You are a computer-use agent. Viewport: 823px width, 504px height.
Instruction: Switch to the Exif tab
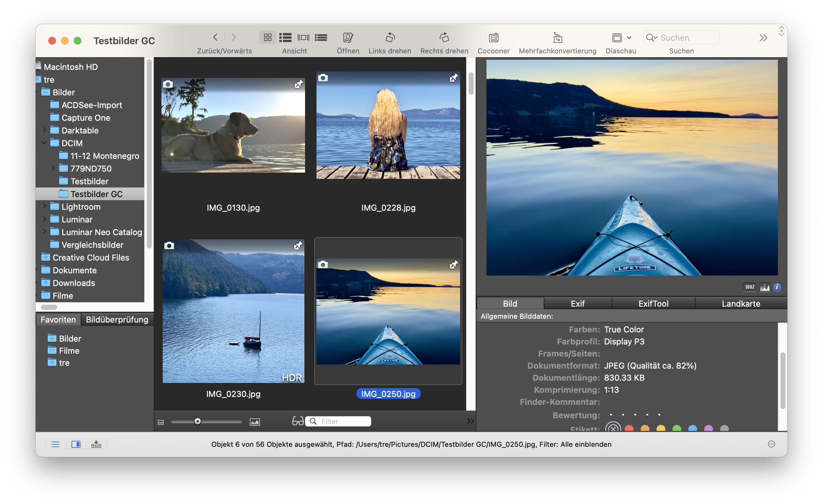tap(577, 303)
